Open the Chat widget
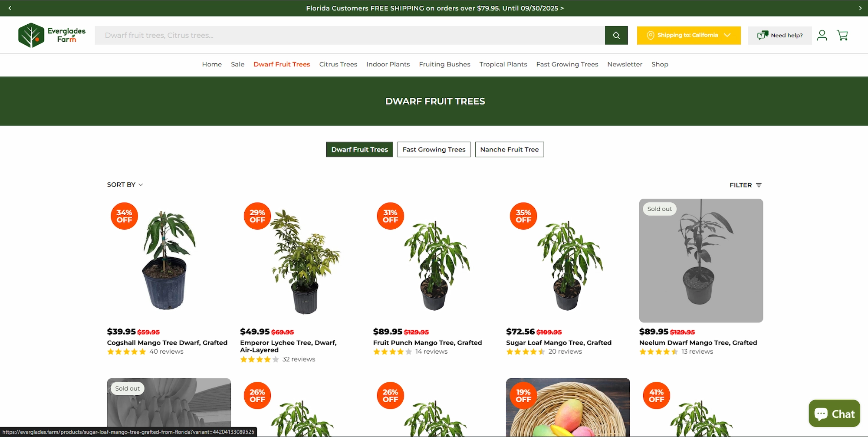Image resolution: width=868 pixels, height=437 pixels. click(834, 414)
